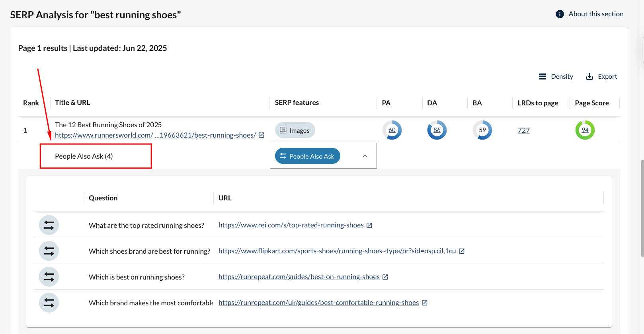Screen dimensions: 644x334
Task: Click swap icon for top rated running shoes question
Action: (49, 225)
